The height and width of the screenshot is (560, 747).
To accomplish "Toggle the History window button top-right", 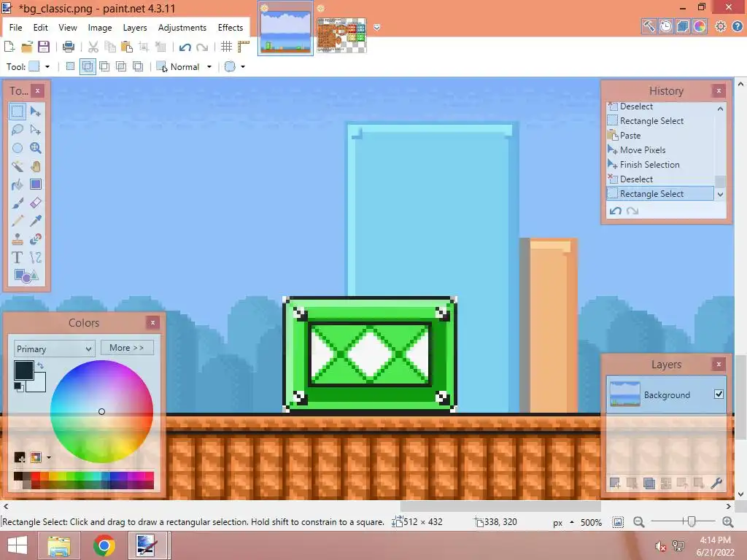I will point(666,26).
